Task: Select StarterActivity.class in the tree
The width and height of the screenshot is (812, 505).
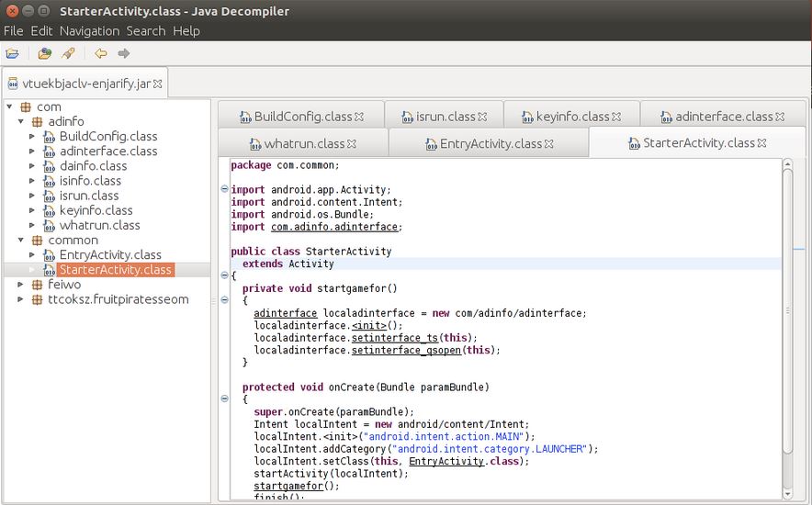Action: pyautogui.click(x=116, y=270)
